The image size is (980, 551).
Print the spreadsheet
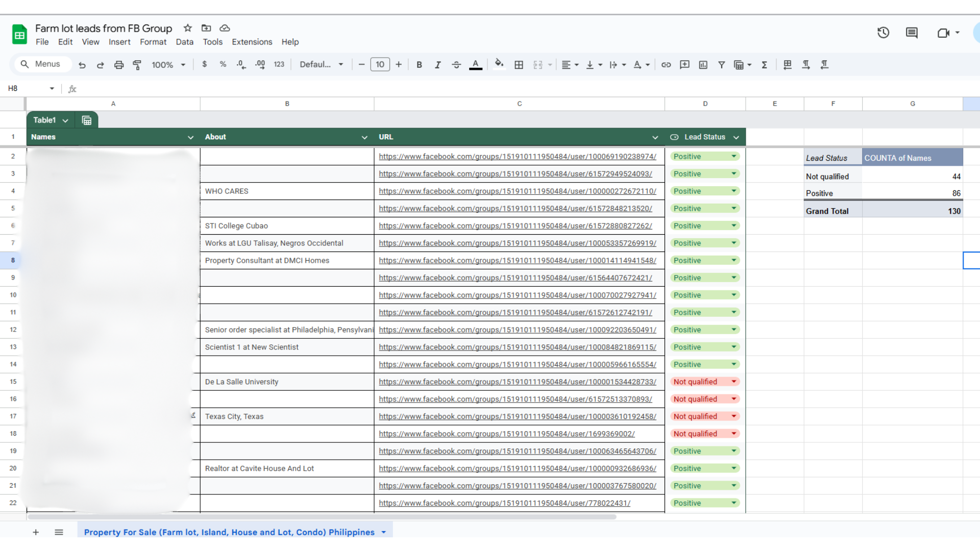click(119, 65)
